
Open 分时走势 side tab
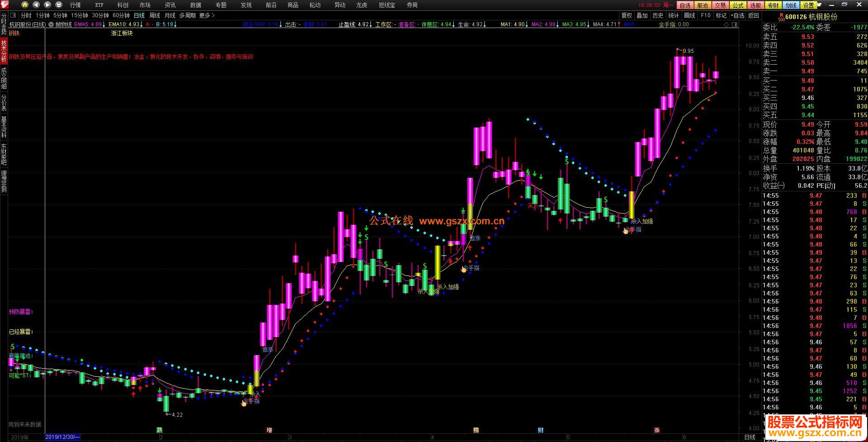coord(4,24)
